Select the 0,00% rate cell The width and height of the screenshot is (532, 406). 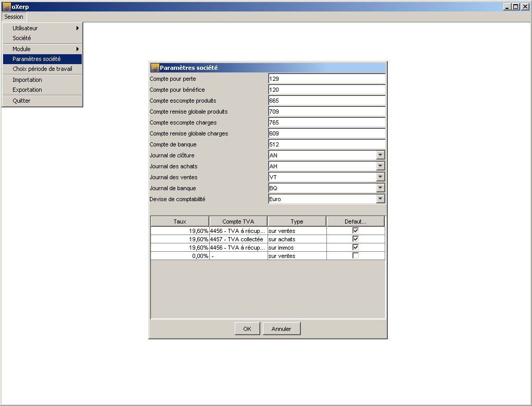coord(180,256)
